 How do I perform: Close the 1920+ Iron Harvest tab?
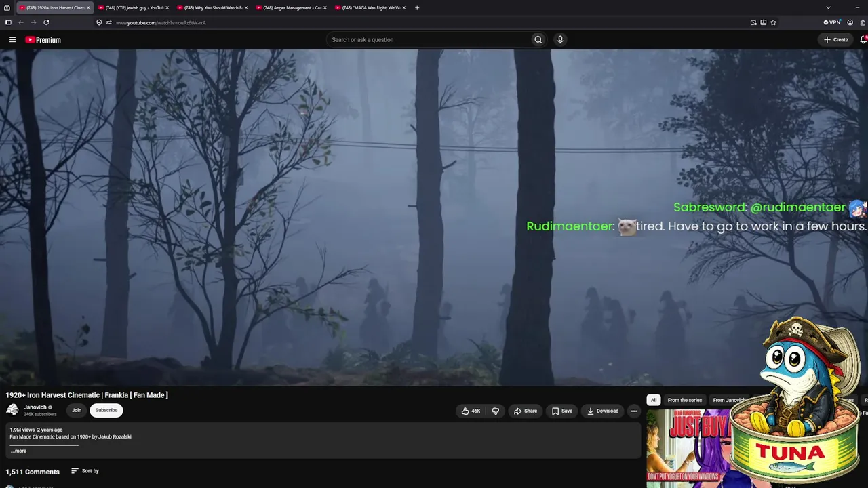coord(88,8)
